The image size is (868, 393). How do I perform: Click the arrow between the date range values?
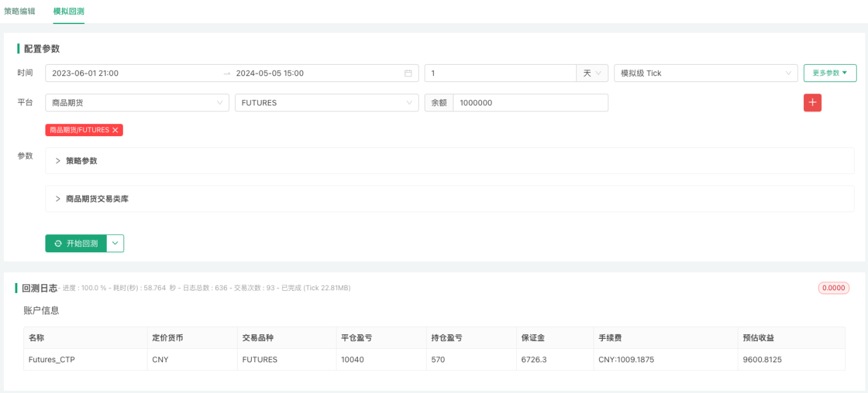(x=227, y=73)
